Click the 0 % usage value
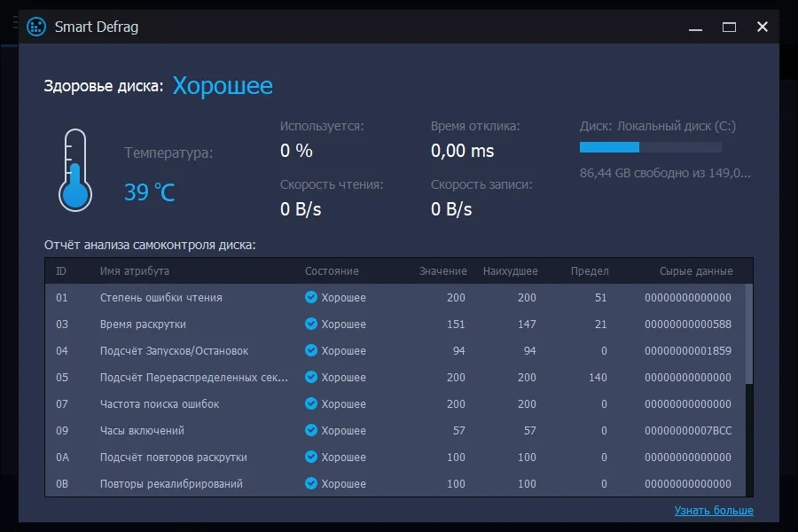Screen dimensions: 798x532 (296, 151)
